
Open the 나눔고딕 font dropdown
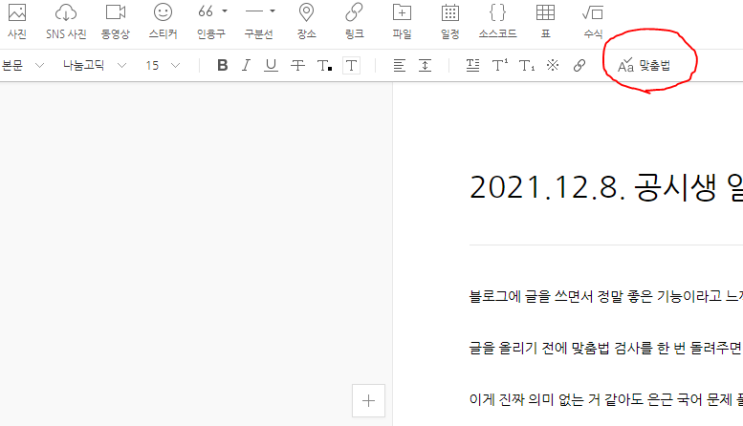(x=94, y=65)
